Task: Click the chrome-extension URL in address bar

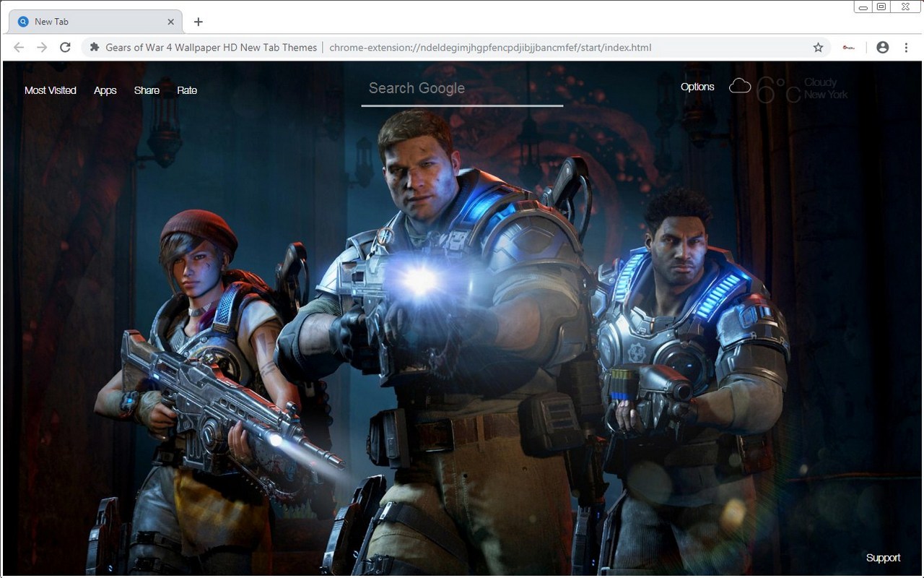Action: (x=490, y=48)
